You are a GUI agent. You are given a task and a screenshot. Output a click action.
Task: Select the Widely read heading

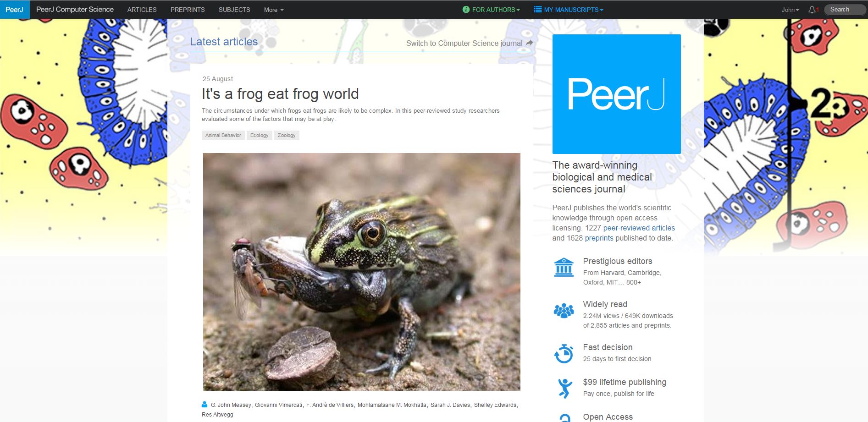coord(605,304)
